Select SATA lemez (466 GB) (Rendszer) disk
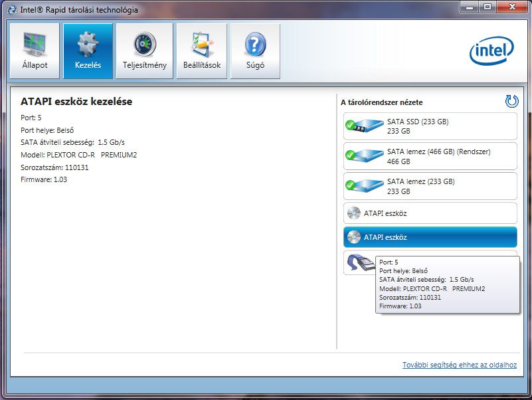 (430, 156)
